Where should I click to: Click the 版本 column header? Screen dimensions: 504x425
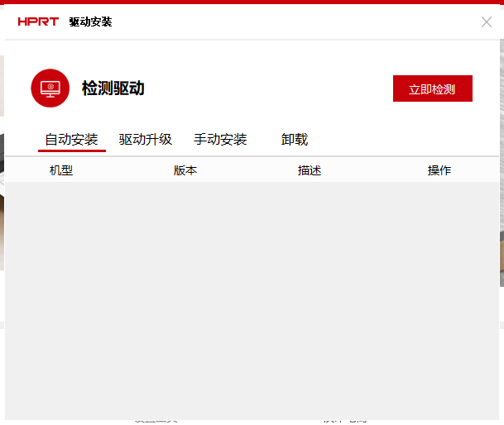coord(185,170)
